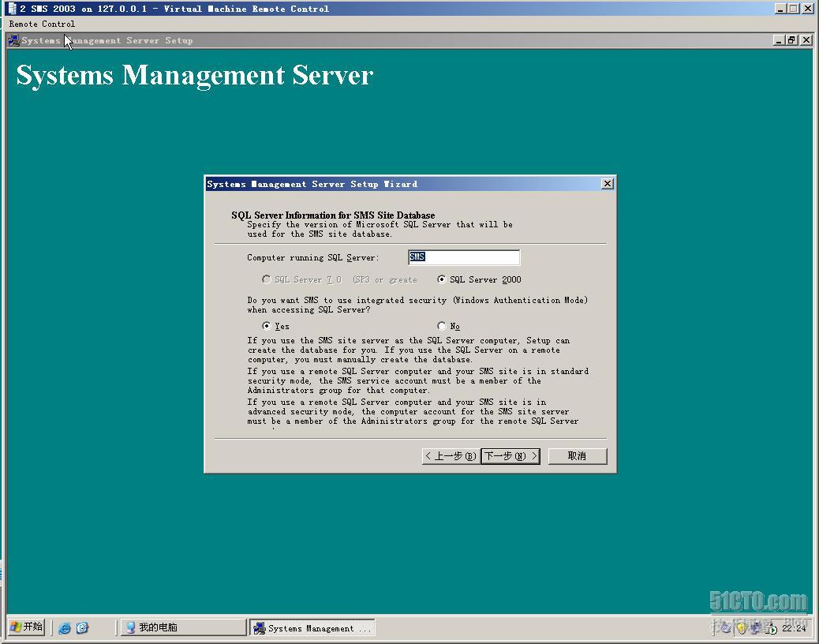The height and width of the screenshot is (644, 819).
Task: Select the SQL Server 7.0 option
Action: click(x=267, y=279)
